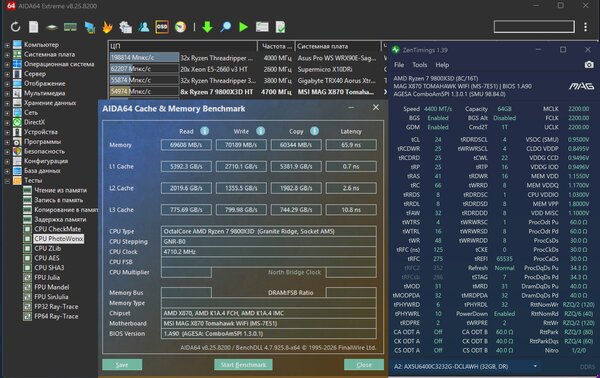Click the document with checkmark toolbar icon
The height and width of the screenshot is (378, 600).
(x=280, y=27)
